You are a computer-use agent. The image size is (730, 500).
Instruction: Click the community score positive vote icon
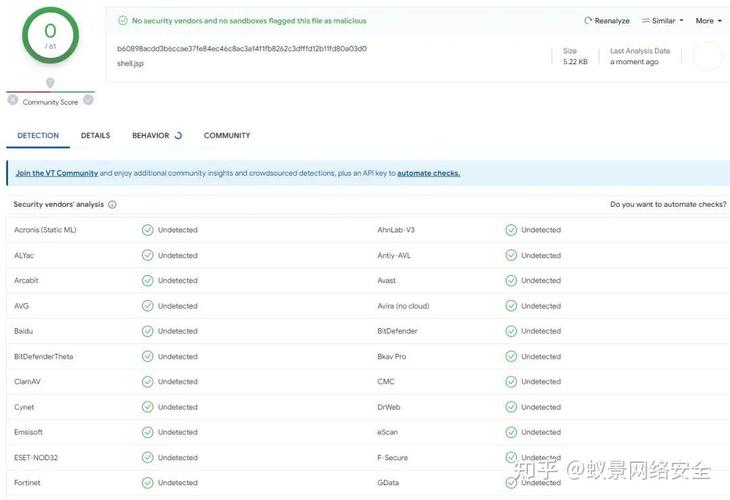pyautogui.click(x=88, y=100)
